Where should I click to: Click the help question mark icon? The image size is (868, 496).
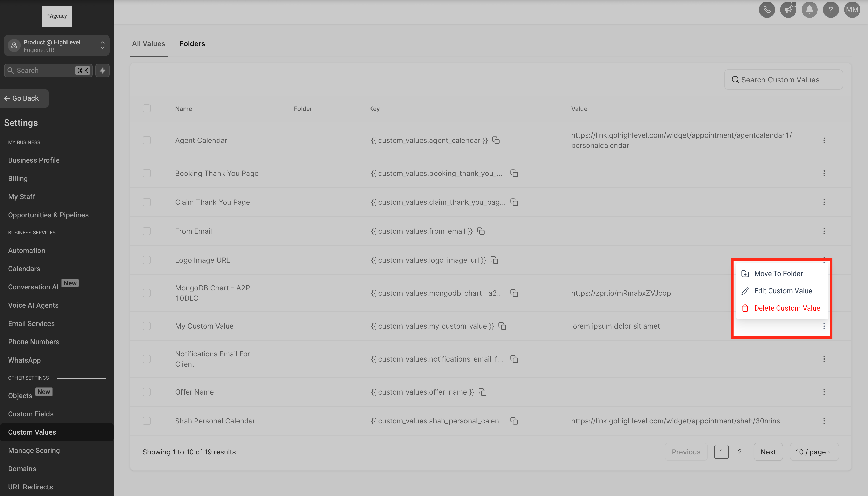tap(830, 10)
